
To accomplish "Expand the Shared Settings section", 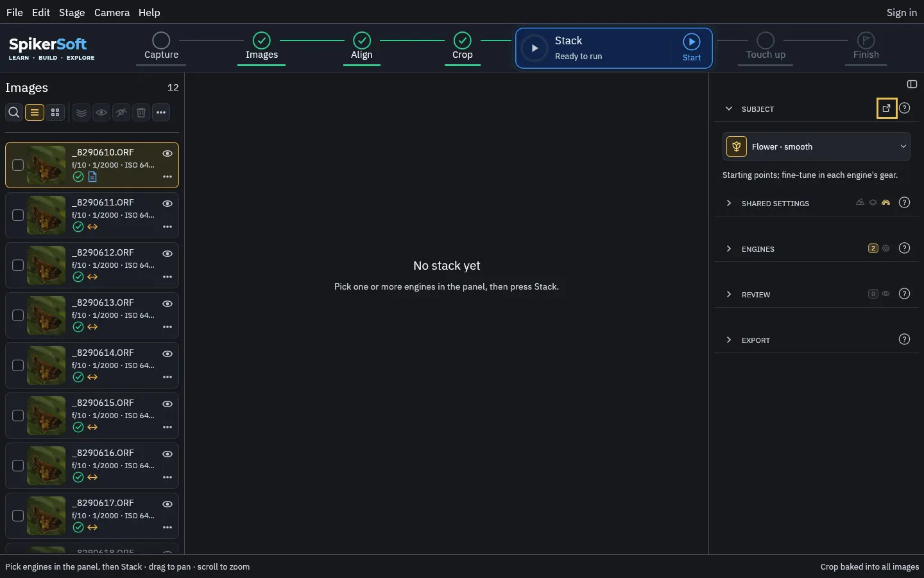I will coord(729,203).
